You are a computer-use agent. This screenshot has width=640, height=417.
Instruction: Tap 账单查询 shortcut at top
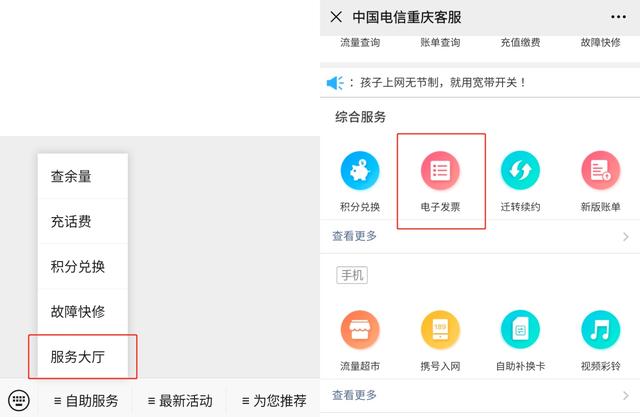[x=440, y=42]
